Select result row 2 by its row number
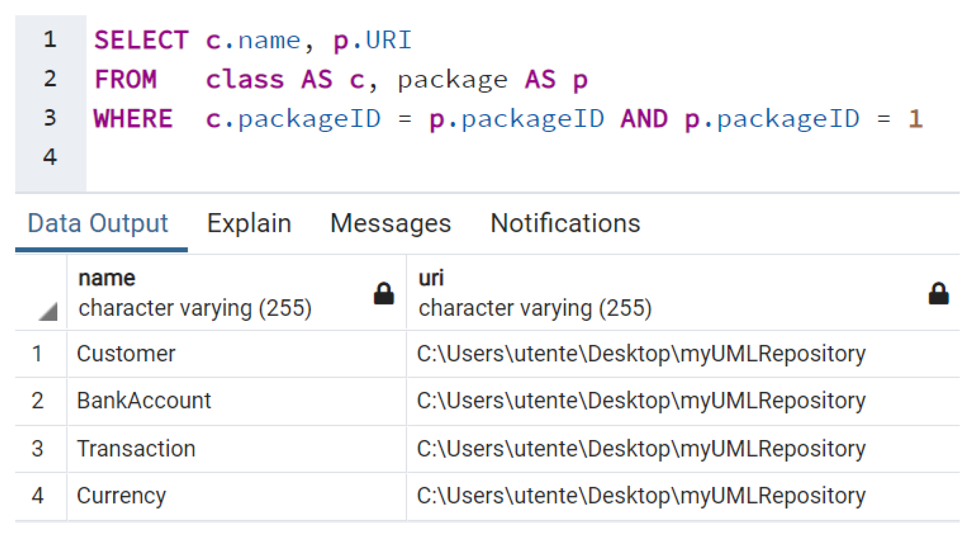The image size is (980, 537). click(38, 401)
